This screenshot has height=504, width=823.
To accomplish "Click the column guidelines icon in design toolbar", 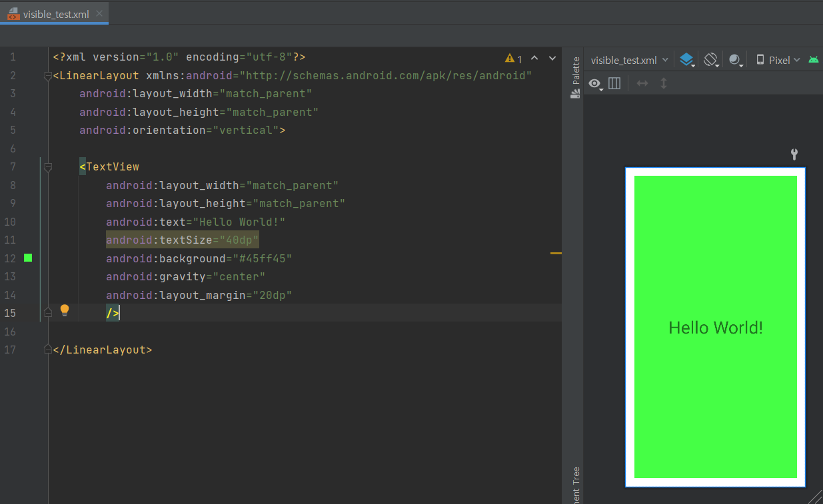I will point(614,83).
